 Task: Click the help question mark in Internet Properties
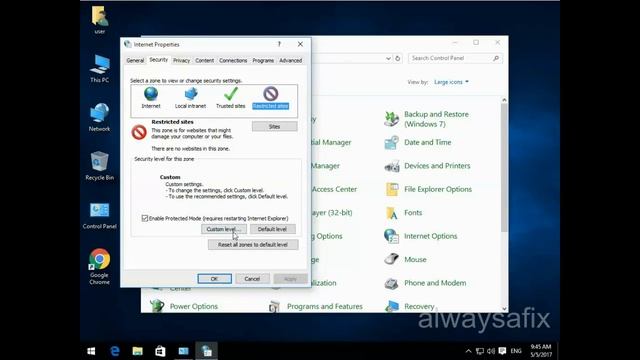[x=279, y=44]
